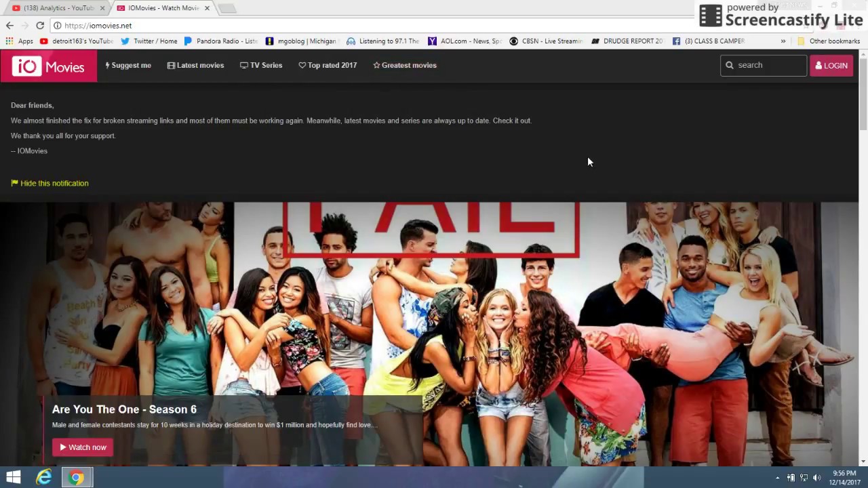The height and width of the screenshot is (488, 868).
Task: Close the IOMovies tab
Action: pos(207,8)
